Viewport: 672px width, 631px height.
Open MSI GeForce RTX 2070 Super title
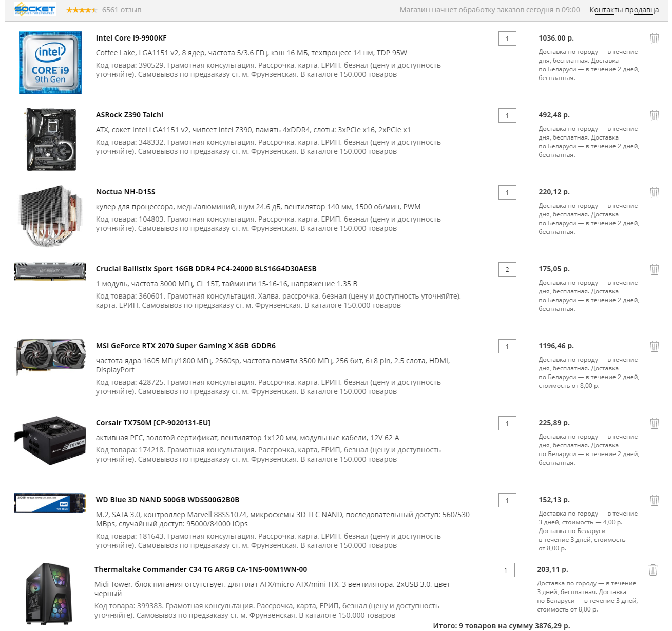tap(185, 346)
